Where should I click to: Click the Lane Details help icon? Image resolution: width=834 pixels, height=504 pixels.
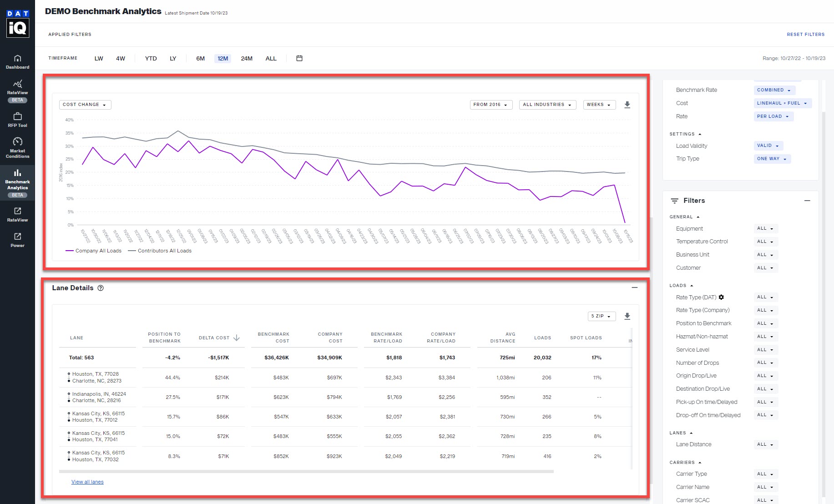(101, 288)
